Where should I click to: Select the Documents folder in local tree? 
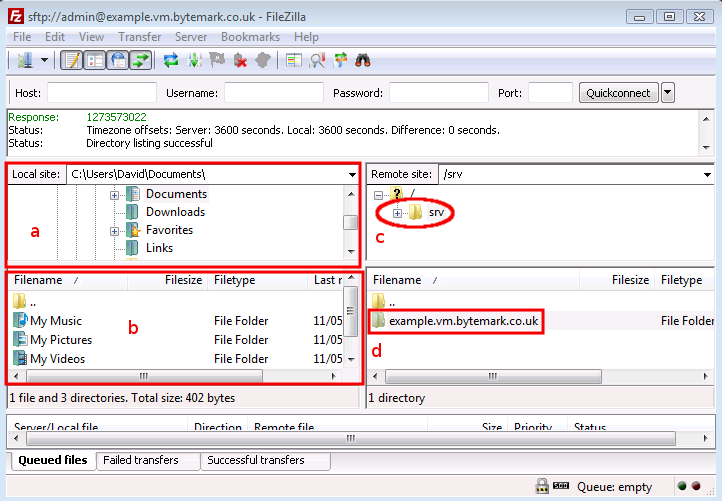pos(176,194)
